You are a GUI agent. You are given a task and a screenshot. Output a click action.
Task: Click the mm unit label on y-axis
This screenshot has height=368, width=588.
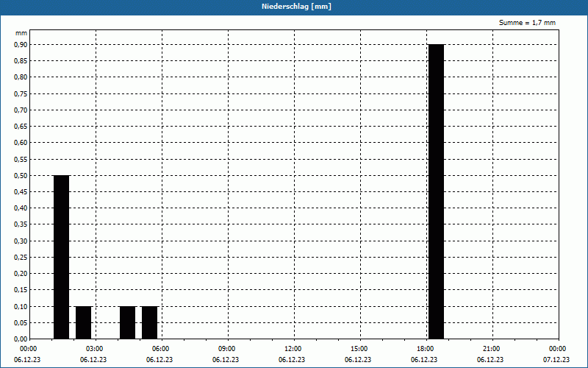[x=21, y=33]
